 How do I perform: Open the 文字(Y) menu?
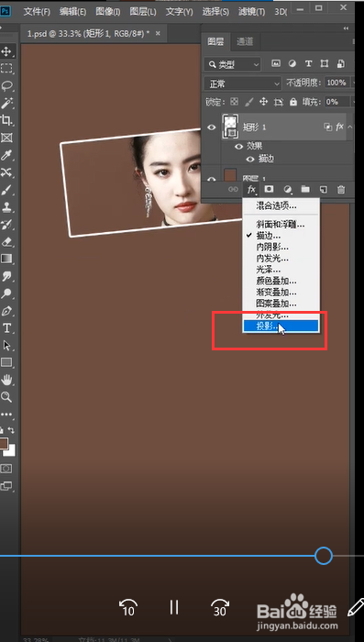pyautogui.click(x=179, y=11)
